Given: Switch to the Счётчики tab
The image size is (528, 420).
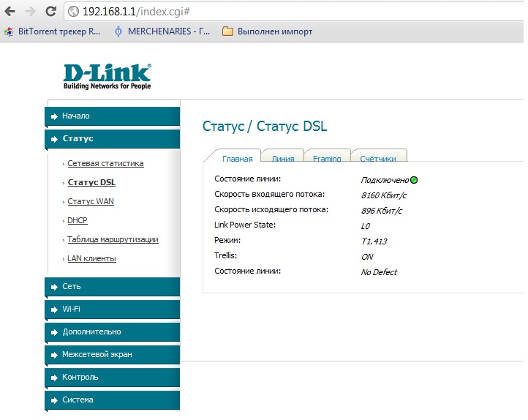Looking at the screenshot, I should 378,158.
